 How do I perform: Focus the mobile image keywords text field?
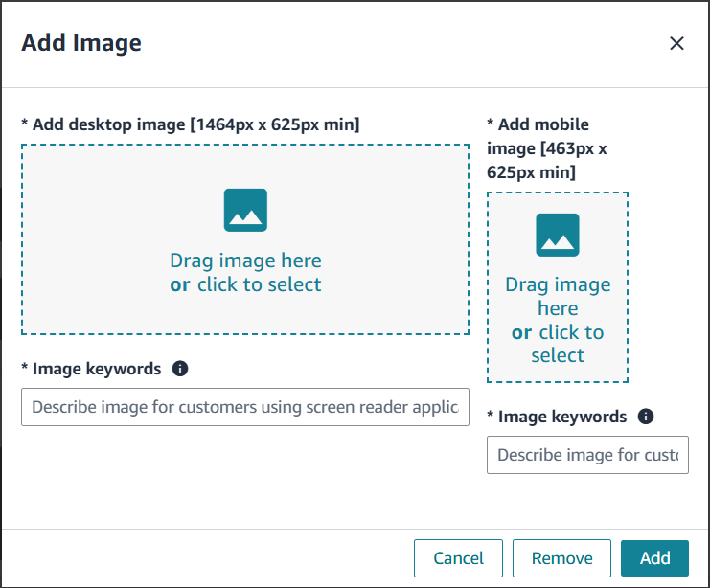point(587,455)
